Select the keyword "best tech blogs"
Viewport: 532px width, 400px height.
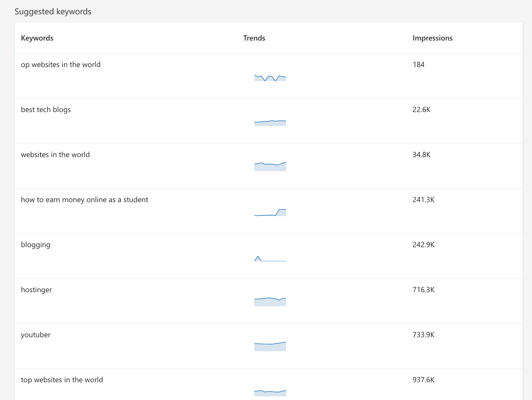tap(46, 109)
